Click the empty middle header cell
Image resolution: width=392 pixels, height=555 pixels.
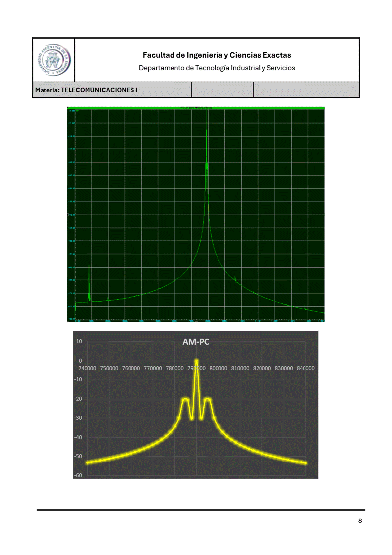[x=222, y=90]
